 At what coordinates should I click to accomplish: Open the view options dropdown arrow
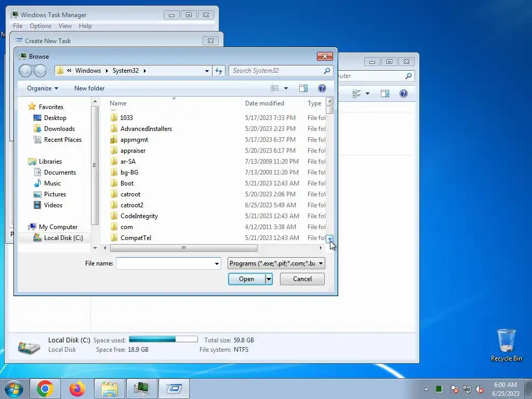pyautogui.click(x=286, y=88)
